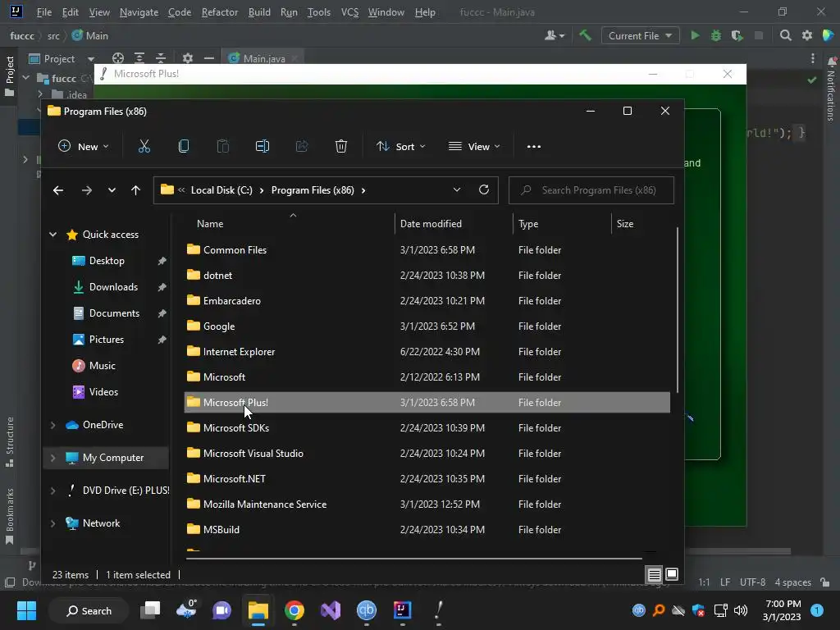Select the Embarcadero folder
This screenshot has height=630, width=840.
click(x=427, y=300)
